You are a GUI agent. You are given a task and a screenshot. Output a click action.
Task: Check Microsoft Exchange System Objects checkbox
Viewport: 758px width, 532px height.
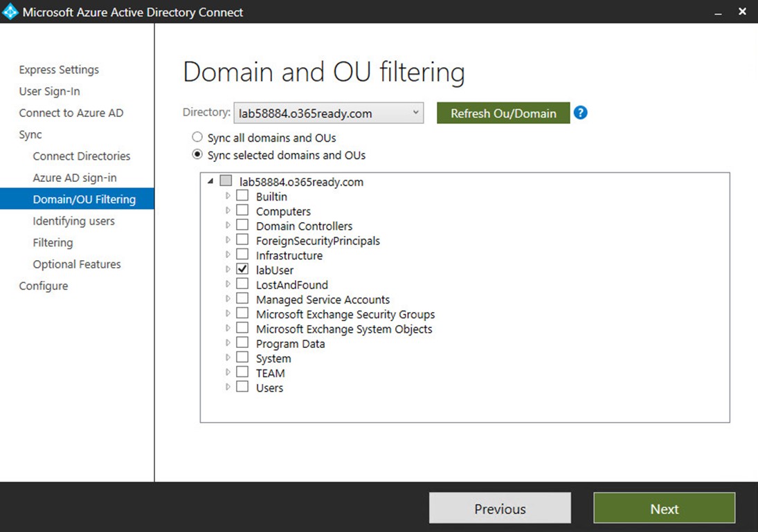coord(242,328)
